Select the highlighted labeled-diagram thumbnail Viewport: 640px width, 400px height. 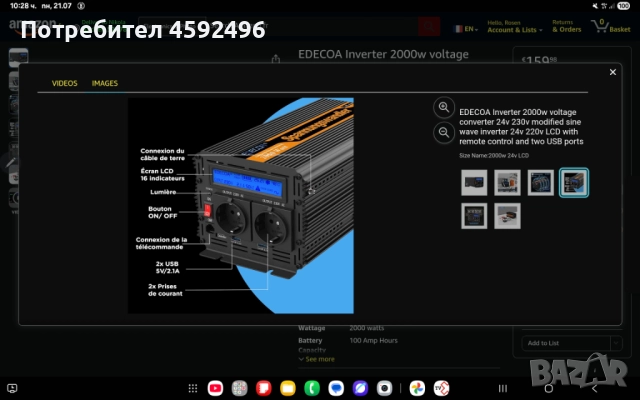pos(573,182)
